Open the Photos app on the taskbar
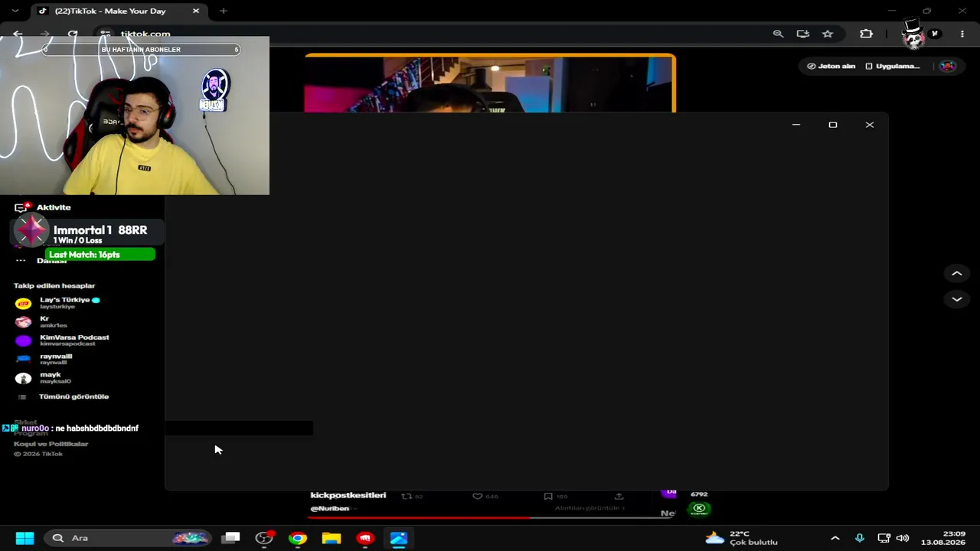This screenshot has height=551, width=980. (x=399, y=538)
